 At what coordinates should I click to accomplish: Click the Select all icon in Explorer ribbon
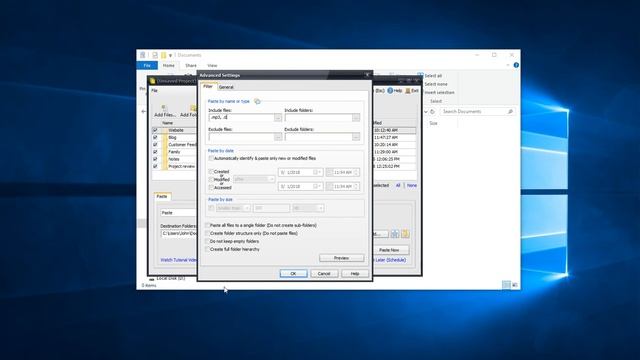coord(420,76)
